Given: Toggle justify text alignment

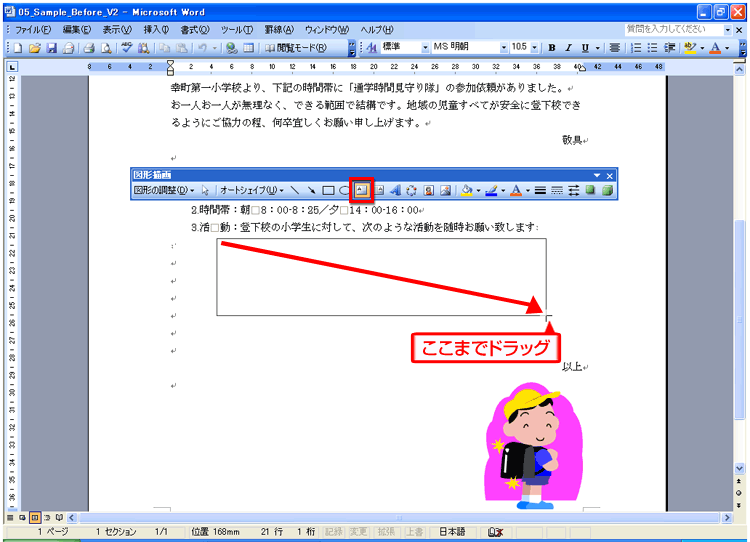Looking at the screenshot, I should point(615,47).
